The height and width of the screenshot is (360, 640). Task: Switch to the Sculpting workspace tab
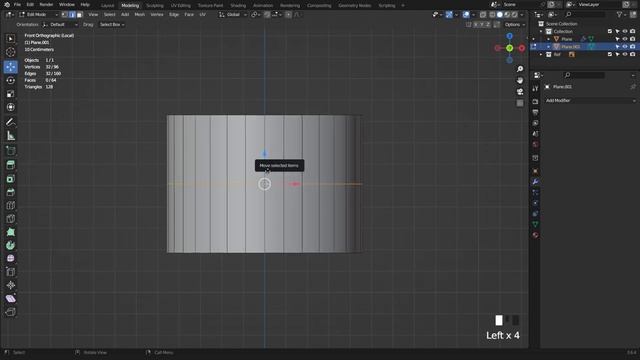(155, 5)
